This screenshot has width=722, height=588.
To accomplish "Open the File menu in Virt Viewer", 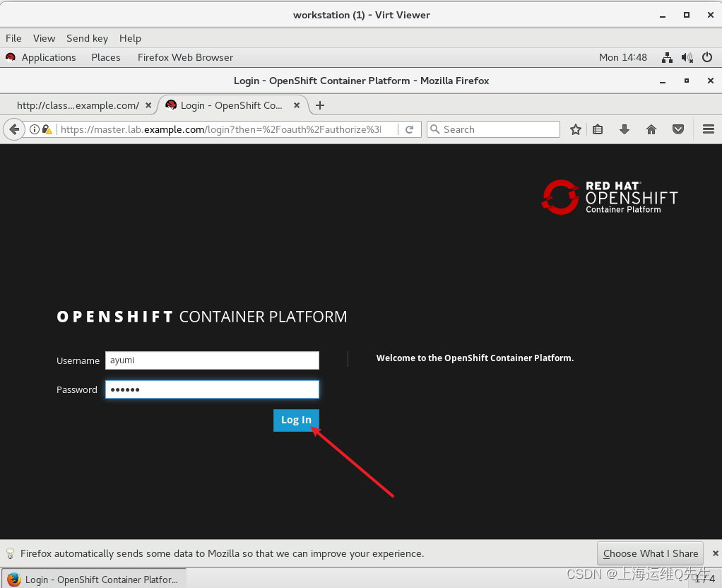I will coord(13,38).
